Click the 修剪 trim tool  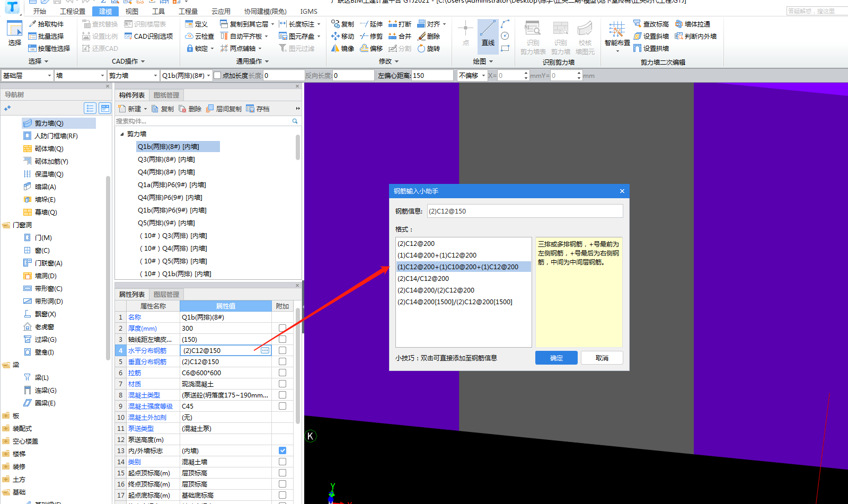[x=371, y=36]
